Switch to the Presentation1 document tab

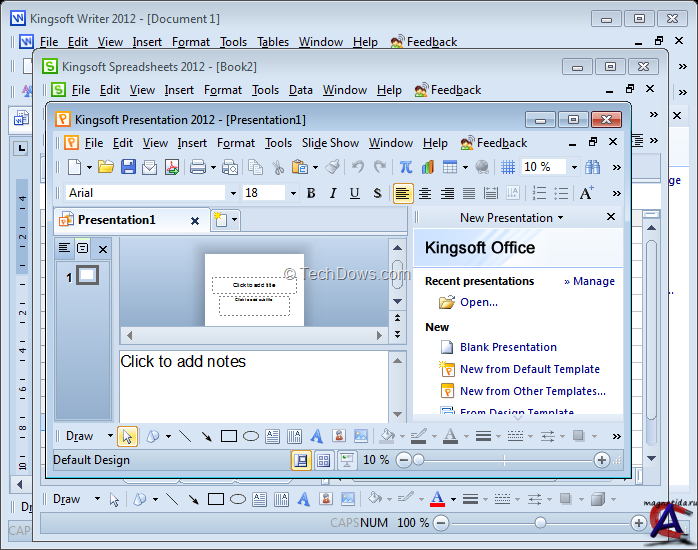pyautogui.click(x=116, y=220)
